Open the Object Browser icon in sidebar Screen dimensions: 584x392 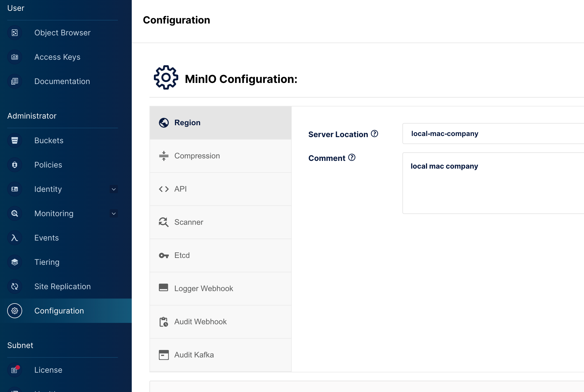(15, 33)
